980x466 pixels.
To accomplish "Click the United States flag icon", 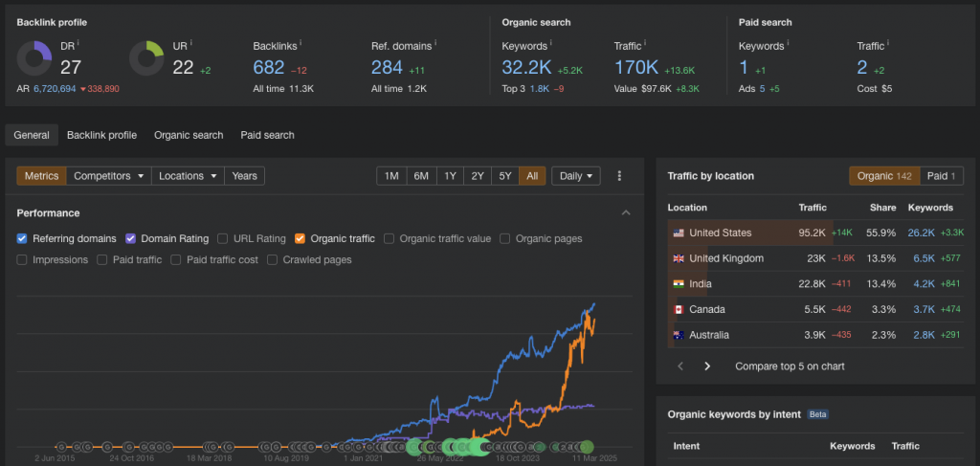I will coord(678,233).
